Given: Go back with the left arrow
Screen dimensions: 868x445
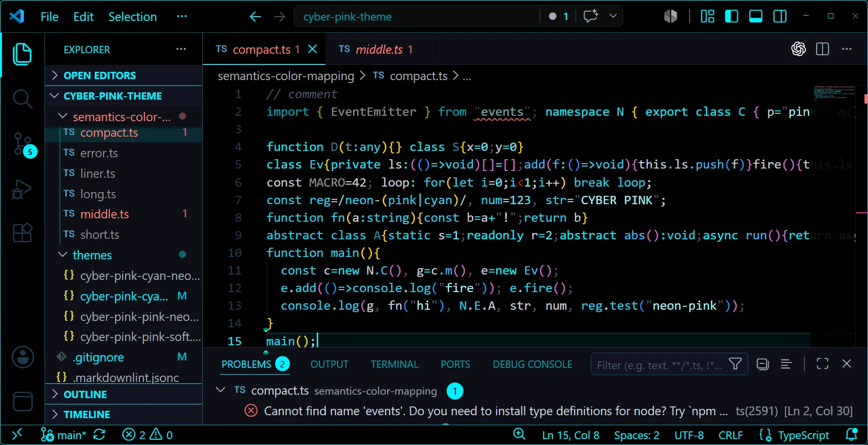Looking at the screenshot, I should click(255, 17).
